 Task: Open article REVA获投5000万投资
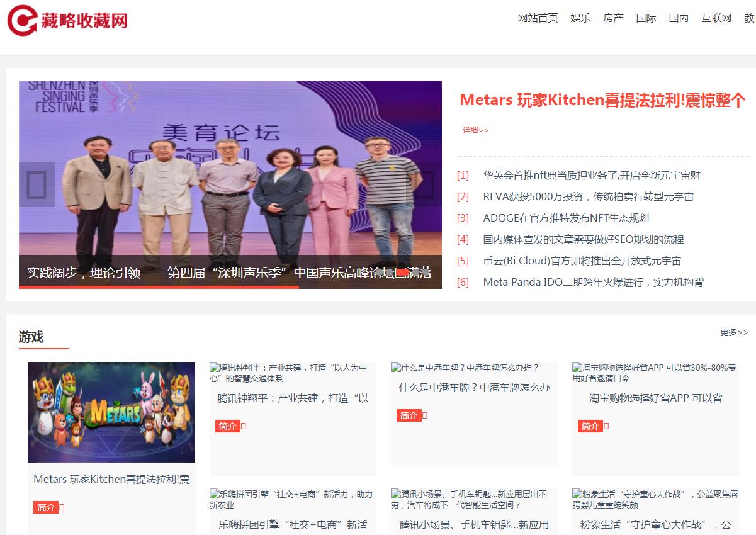589,196
